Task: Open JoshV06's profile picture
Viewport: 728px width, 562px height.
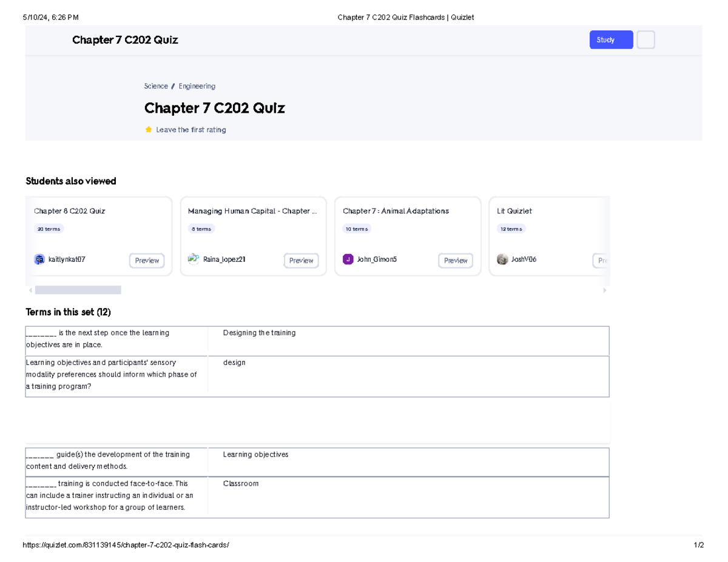Action: (x=502, y=259)
